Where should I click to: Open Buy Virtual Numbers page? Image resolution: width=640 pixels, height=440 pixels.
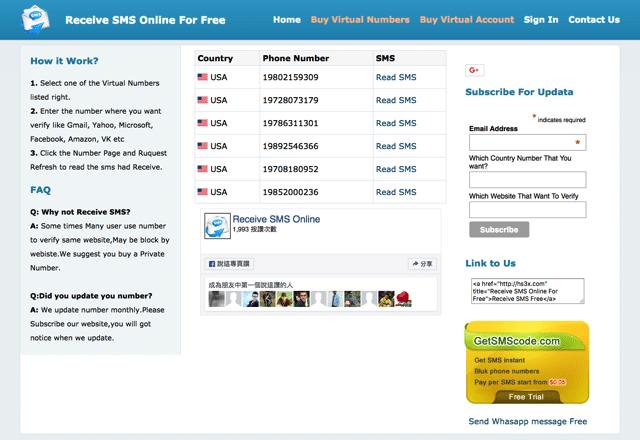360,20
